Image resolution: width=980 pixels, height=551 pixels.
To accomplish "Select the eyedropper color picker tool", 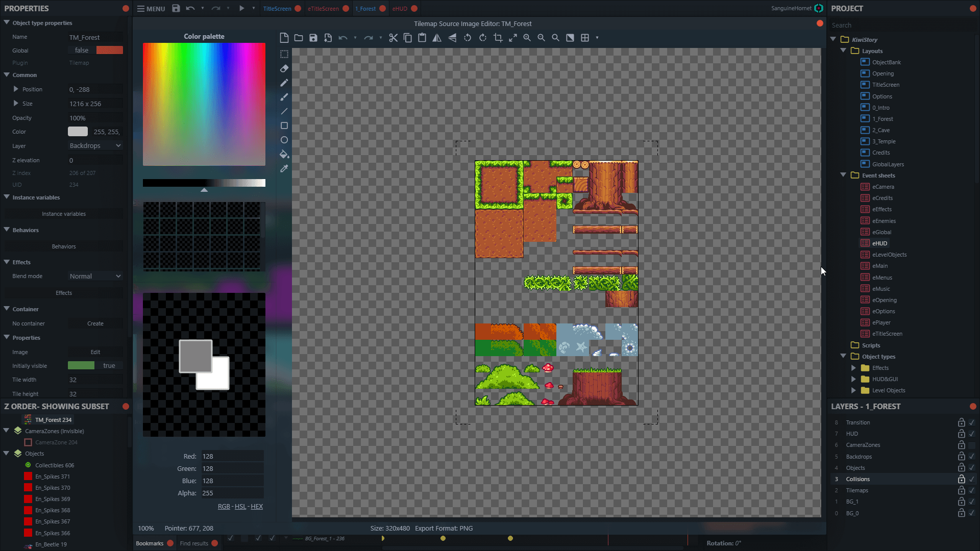I will 284,169.
